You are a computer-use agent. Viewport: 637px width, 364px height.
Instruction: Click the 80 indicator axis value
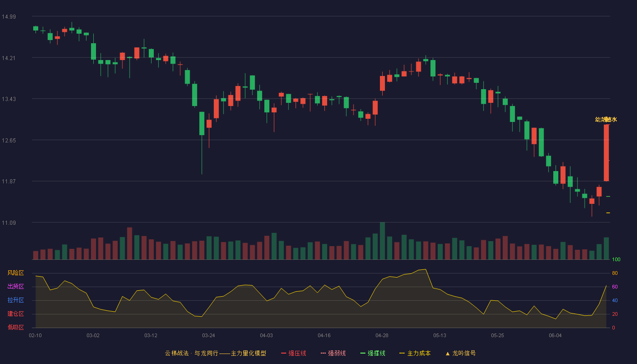pos(615,273)
